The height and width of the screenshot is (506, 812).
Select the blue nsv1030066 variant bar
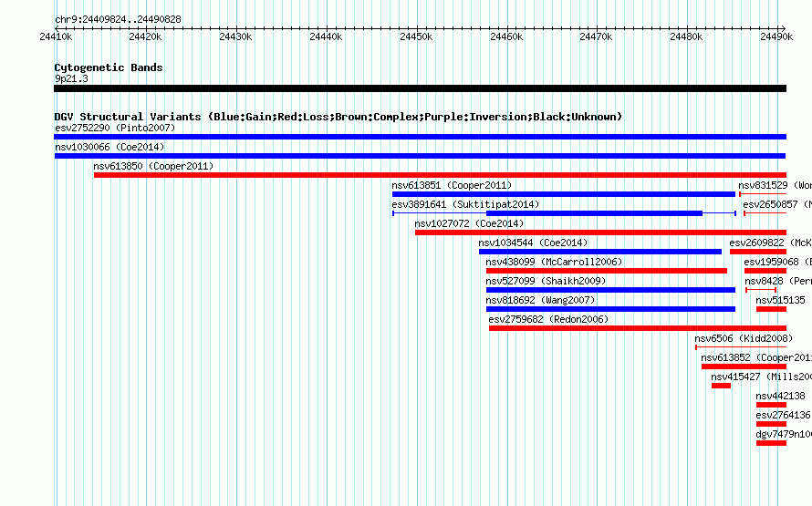pos(420,156)
